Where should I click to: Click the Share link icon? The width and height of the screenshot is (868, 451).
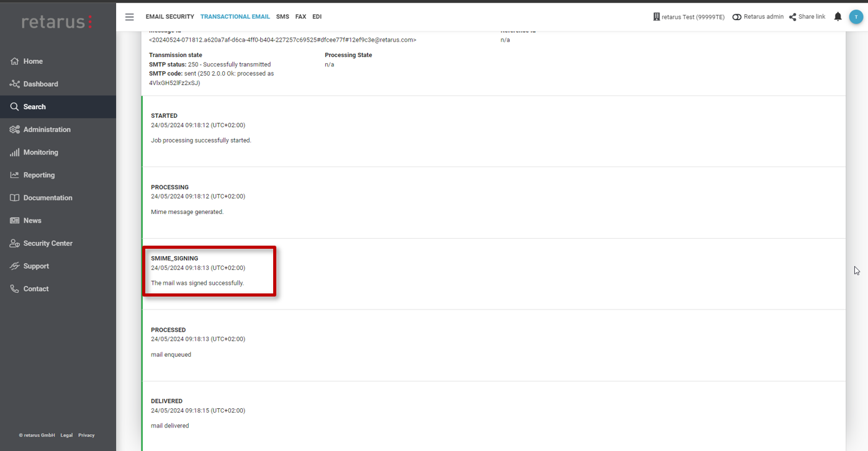[792, 16]
